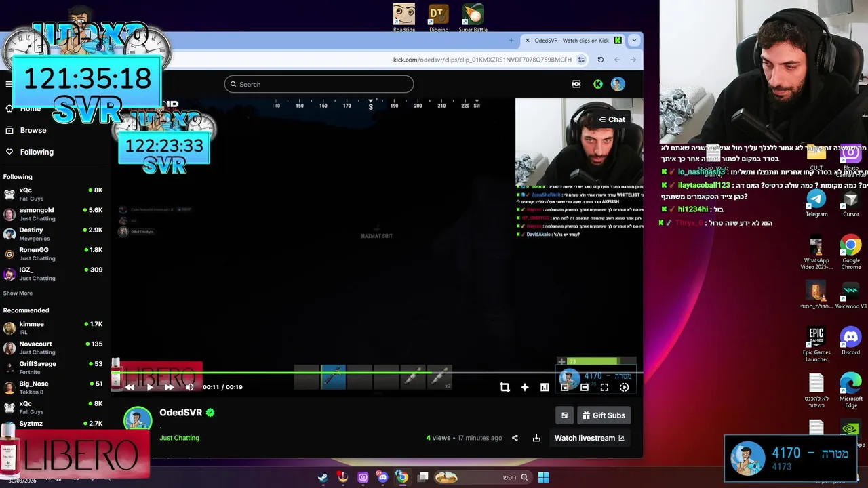Open Telegram desktop shortcut
868x488 pixels.
click(816, 203)
